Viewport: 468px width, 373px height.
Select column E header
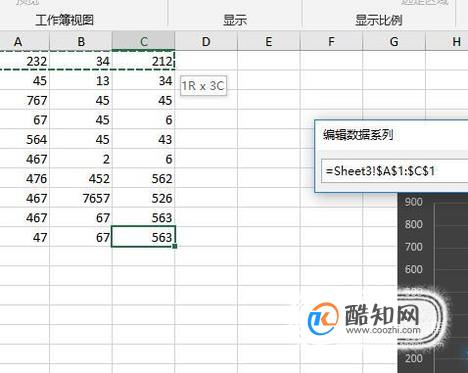[269, 41]
